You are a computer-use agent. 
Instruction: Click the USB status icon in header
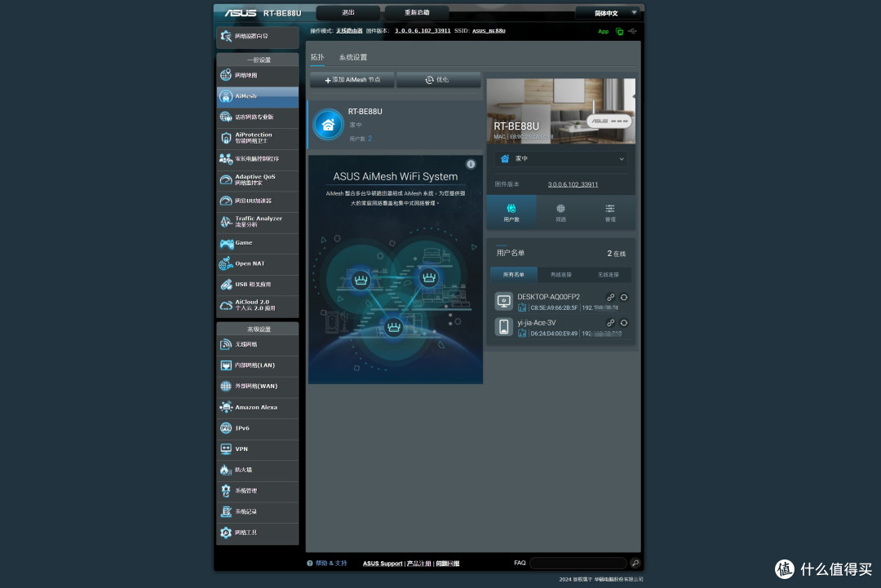coord(633,32)
